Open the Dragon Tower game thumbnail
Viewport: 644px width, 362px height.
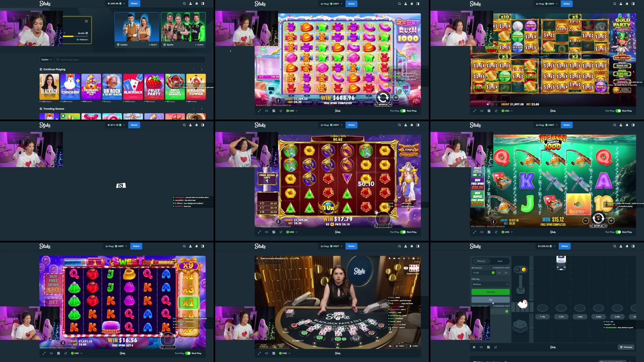(x=196, y=87)
